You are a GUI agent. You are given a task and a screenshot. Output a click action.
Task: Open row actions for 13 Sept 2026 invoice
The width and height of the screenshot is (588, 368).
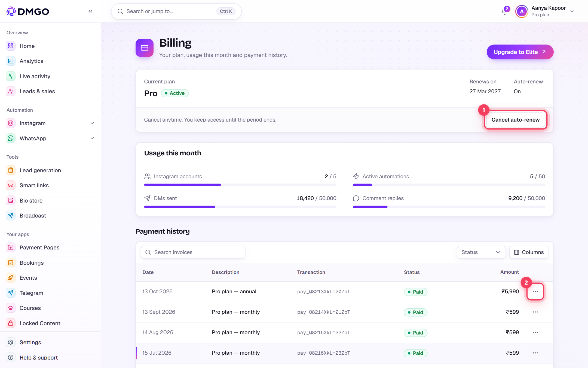click(x=535, y=312)
